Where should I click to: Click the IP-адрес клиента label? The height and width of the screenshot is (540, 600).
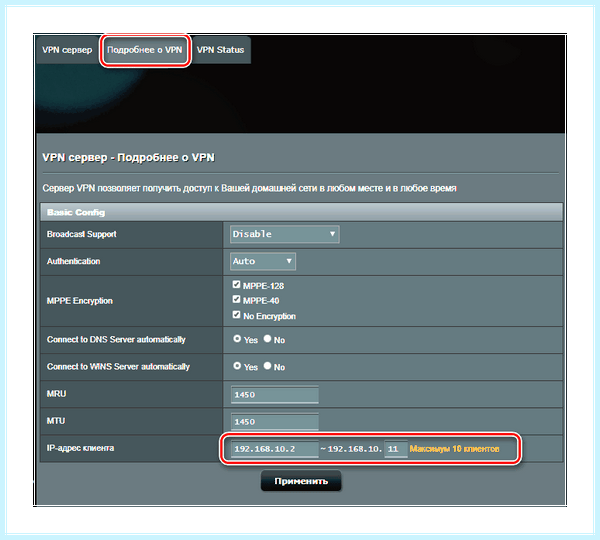coord(80,448)
